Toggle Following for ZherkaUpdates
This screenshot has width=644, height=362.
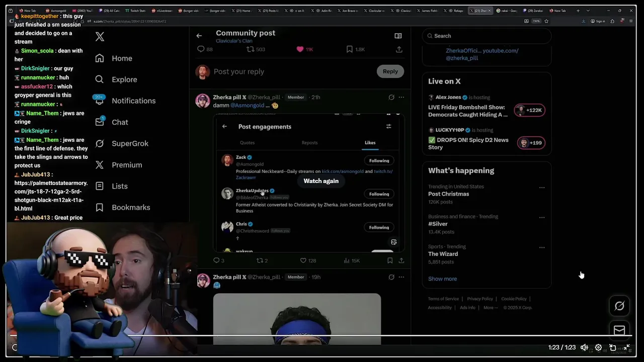click(379, 194)
